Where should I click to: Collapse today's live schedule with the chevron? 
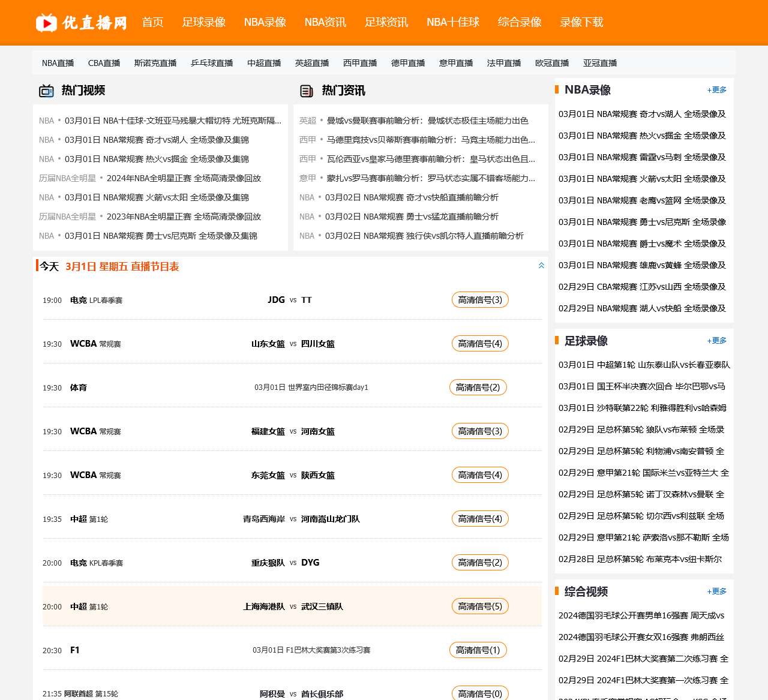(541, 266)
